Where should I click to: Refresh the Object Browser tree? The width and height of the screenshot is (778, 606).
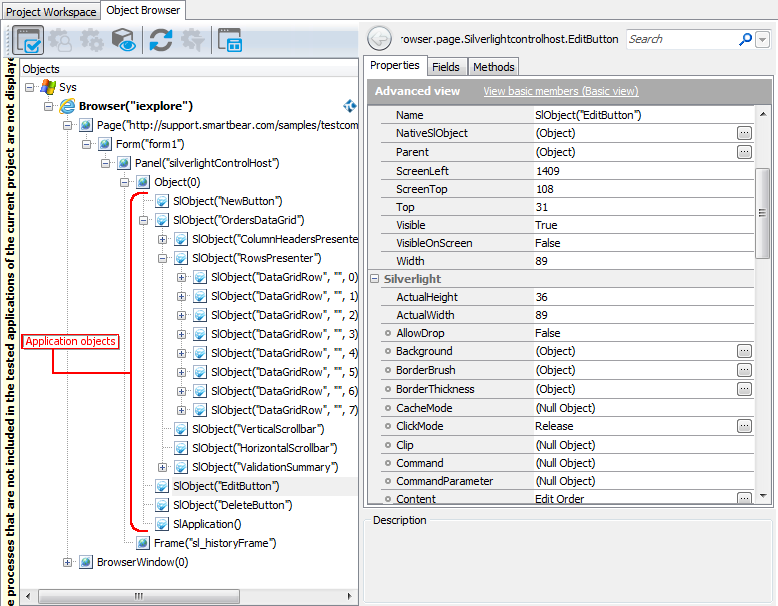pos(160,40)
